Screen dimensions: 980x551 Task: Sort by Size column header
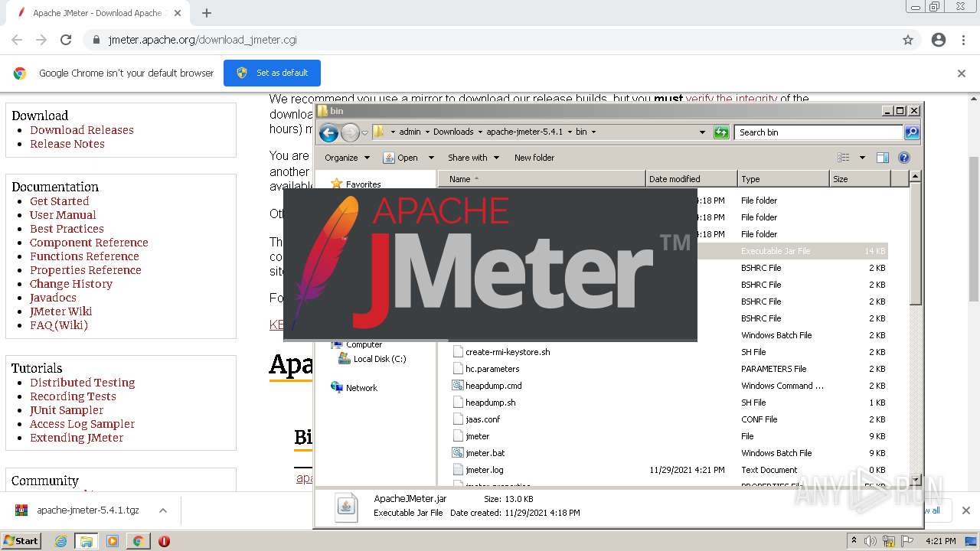tap(860, 179)
